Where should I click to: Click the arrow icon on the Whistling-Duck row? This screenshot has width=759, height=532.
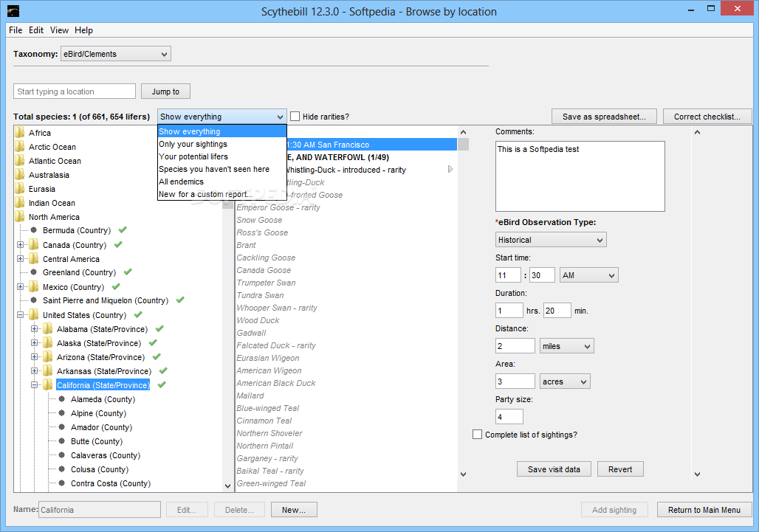pos(450,169)
